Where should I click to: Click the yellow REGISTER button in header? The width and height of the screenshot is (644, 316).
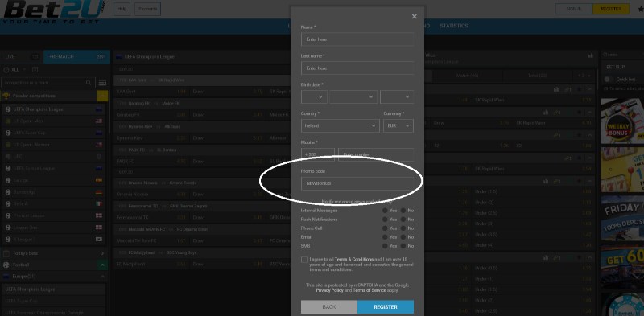[x=611, y=9]
